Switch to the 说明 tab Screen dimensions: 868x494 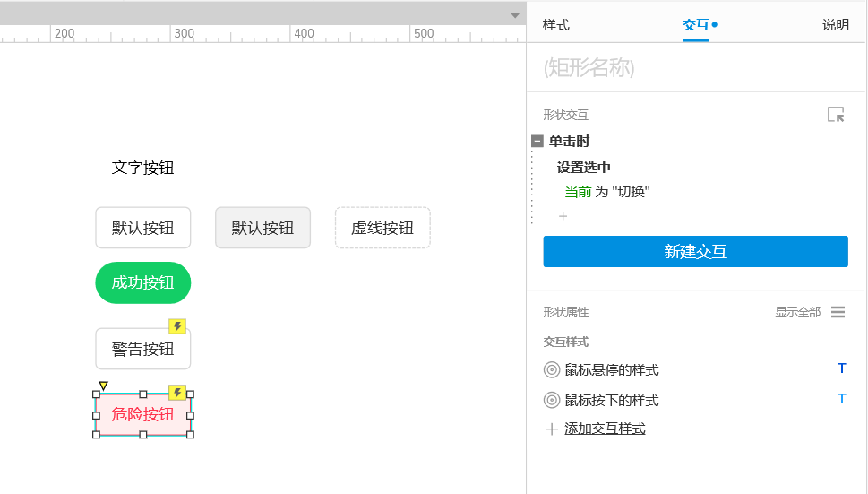click(836, 25)
